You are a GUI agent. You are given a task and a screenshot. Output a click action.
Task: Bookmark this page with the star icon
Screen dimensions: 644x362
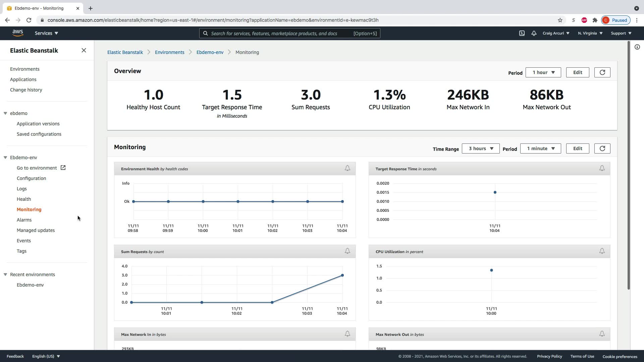click(x=560, y=20)
